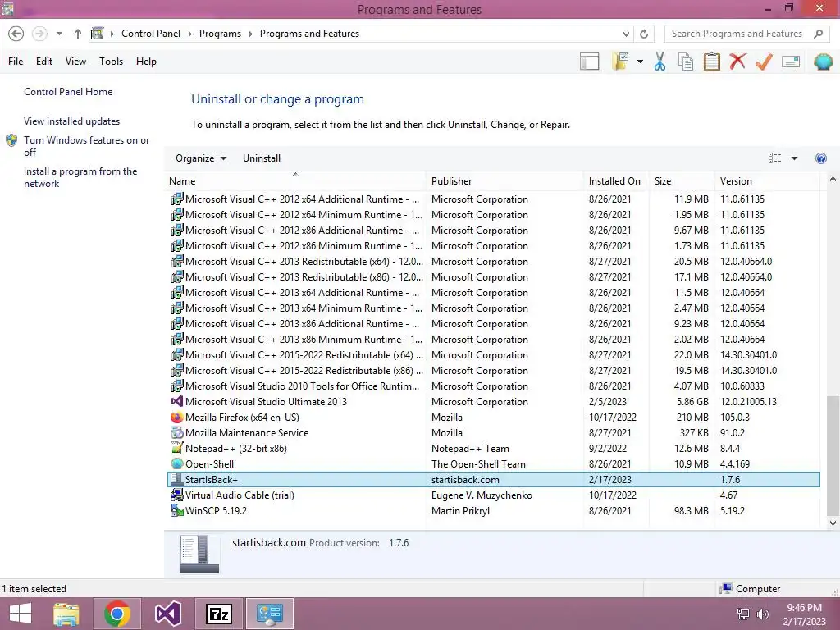Click the Forward navigation arrow
The height and width of the screenshot is (630, 840).
point(39,34)
